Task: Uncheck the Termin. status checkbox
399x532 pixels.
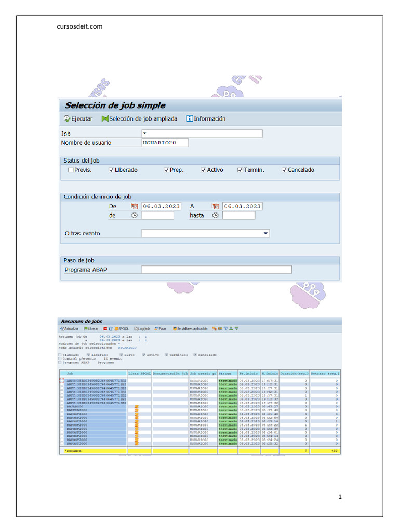Action: point(241,170)
